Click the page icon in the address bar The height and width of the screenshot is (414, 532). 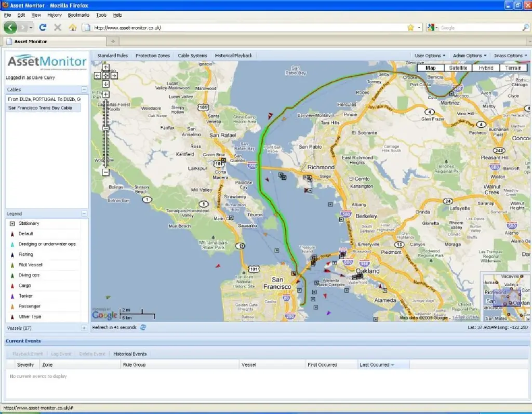point(87,28)
